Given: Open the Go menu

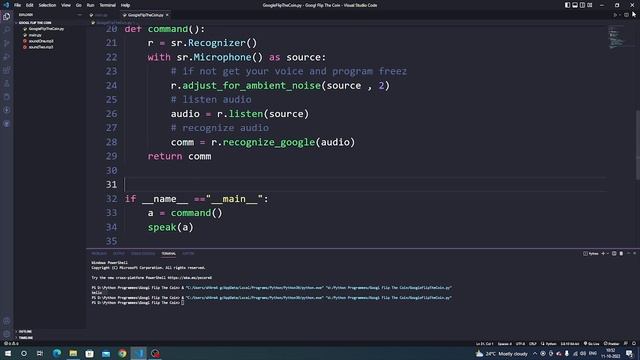Looking at the screenshot, I should click(x=78, y=5).
